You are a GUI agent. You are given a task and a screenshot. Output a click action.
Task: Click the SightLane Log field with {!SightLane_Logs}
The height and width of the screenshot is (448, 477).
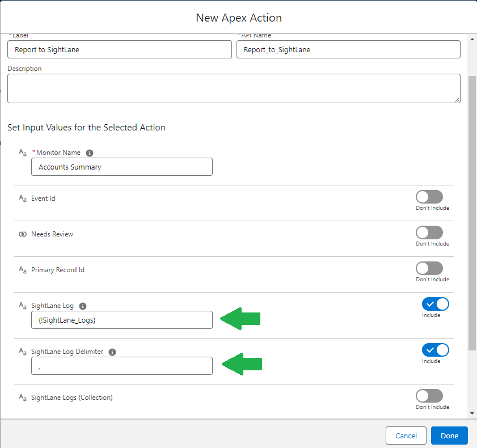pos(122,320)
